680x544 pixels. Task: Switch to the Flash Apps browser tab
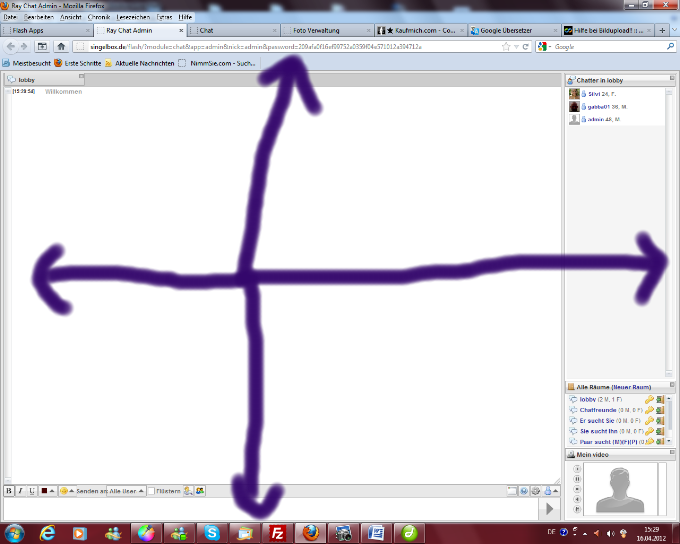[46, 30]
